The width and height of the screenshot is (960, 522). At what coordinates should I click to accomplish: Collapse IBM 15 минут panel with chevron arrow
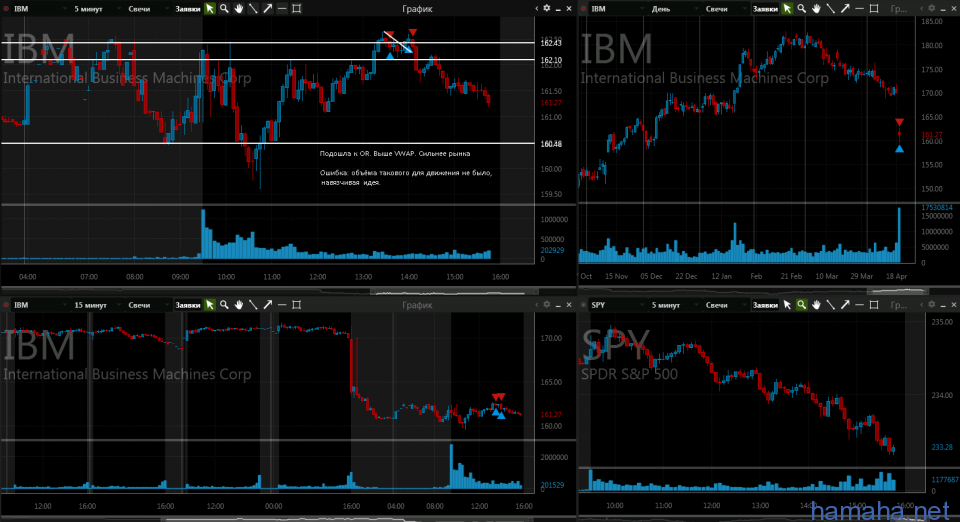tap(536, 305)
